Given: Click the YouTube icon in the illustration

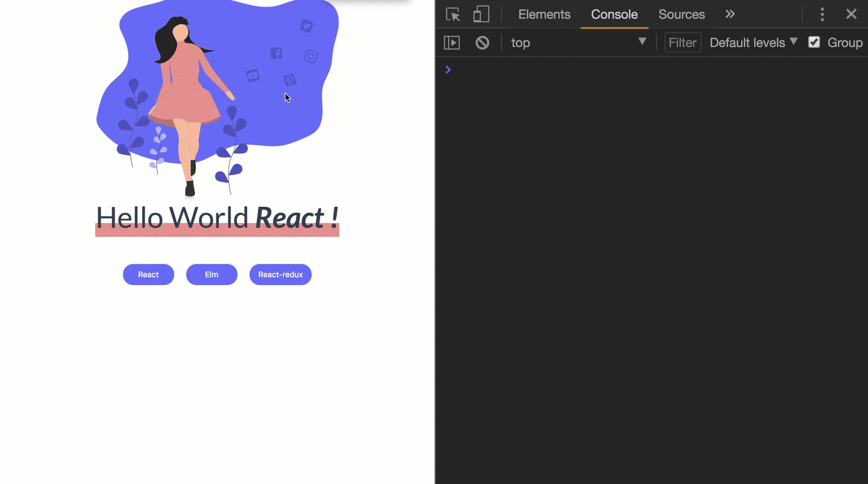Looking at the screenshot, I should pos(253,75).
